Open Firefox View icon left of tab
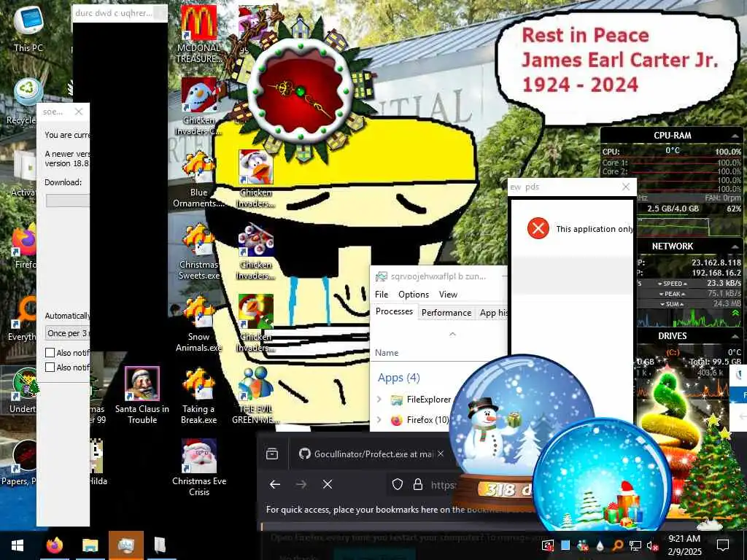Screen dimensions: 747x560 click(x=272, y=454)
